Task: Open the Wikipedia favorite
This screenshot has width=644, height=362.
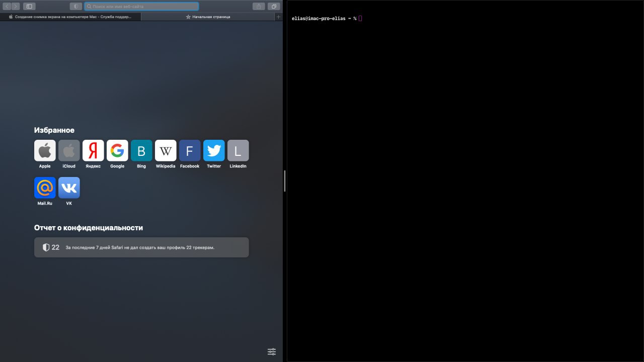Action: 166,154
